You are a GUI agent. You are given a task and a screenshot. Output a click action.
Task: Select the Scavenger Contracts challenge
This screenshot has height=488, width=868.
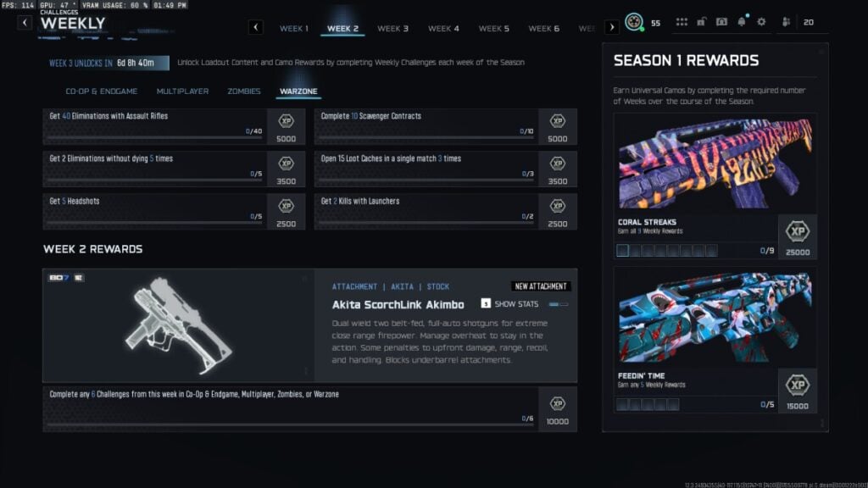coord(424,125)
